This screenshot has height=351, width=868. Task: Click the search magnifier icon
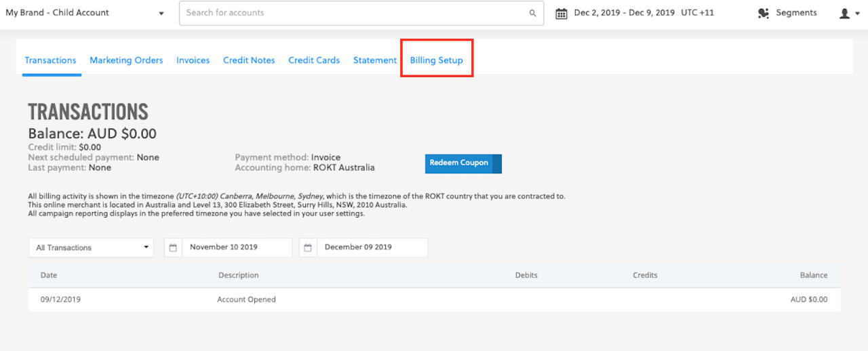(532, 13)
